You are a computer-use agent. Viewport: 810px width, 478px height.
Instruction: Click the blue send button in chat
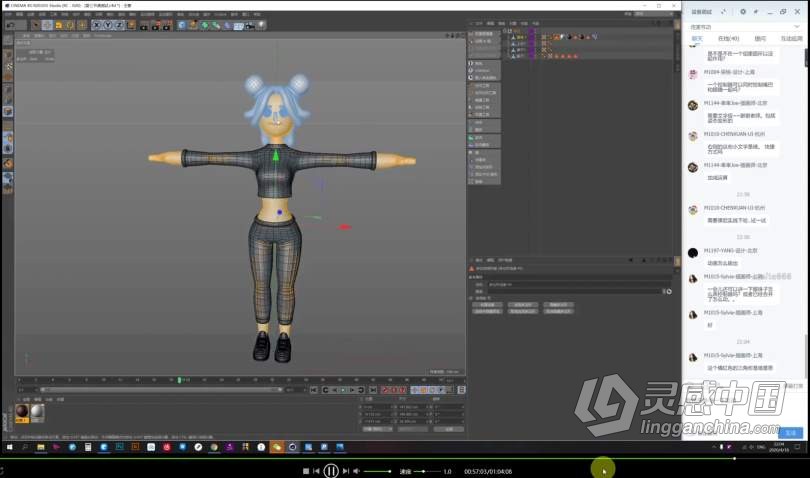click(x=791, y=433)
